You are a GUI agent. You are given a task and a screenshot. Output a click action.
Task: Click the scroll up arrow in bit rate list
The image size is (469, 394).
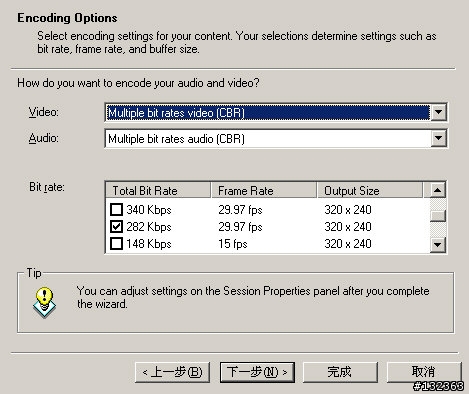pyautogui.click(x=438, y=190)
